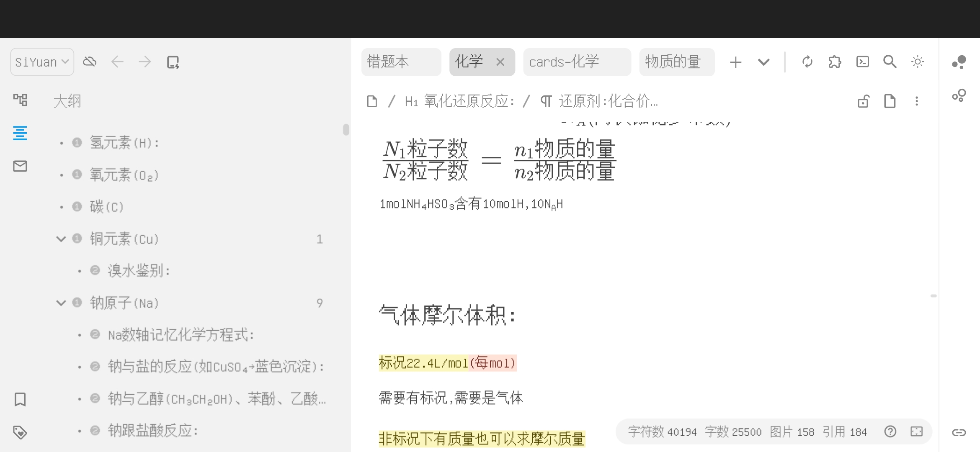Viewport: 980px width, 452px height.
Task: Switch light/dark theme via sun icon
Action: (918, 62)
